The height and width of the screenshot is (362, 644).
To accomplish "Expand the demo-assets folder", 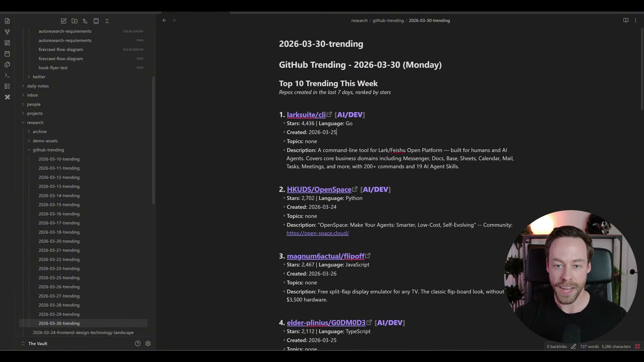I will tap(29, 141).
